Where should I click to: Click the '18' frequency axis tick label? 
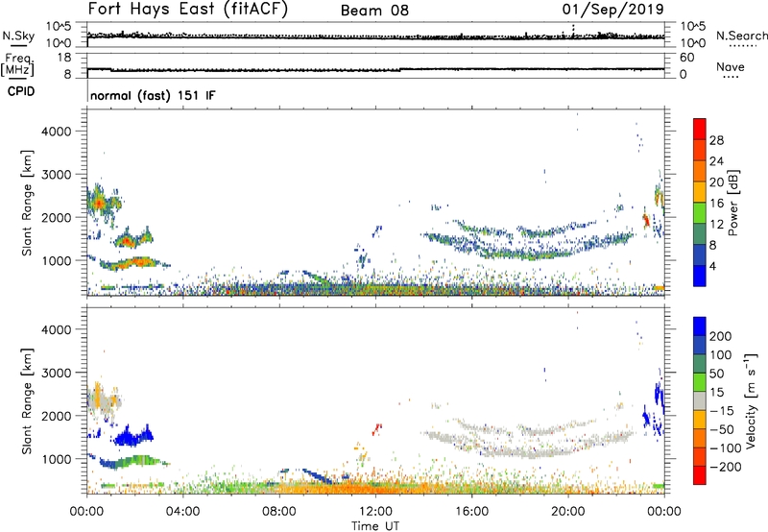(64, 58)
